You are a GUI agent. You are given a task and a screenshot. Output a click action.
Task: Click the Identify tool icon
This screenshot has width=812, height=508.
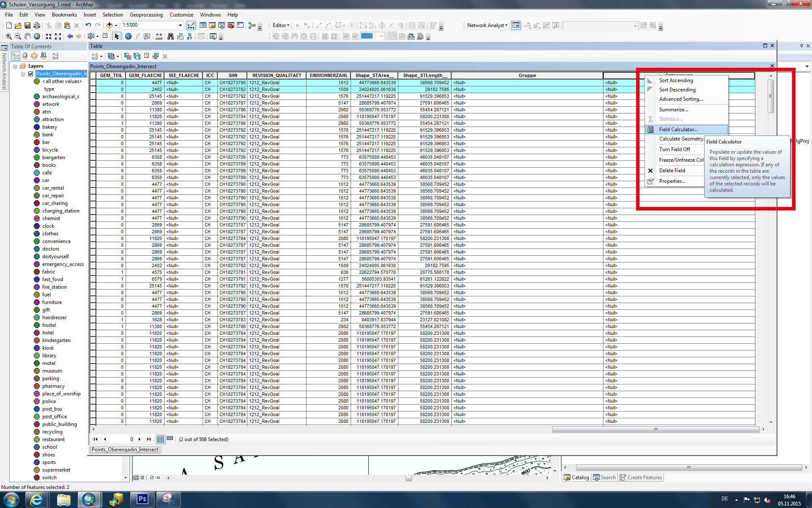(128, 36)
